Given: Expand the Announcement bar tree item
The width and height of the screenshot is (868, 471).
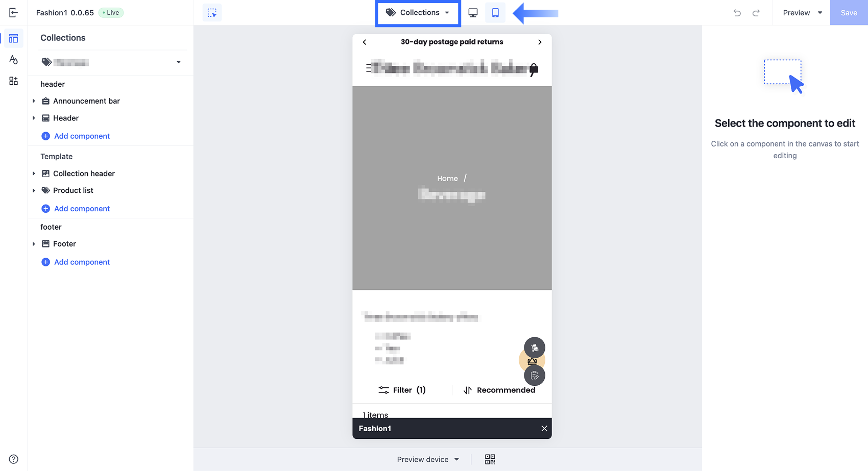Looking at the screenshot, I should [x=34, y=101].
